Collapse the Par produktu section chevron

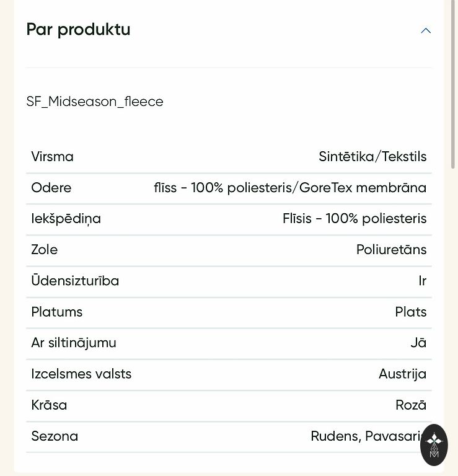point(426,30)
